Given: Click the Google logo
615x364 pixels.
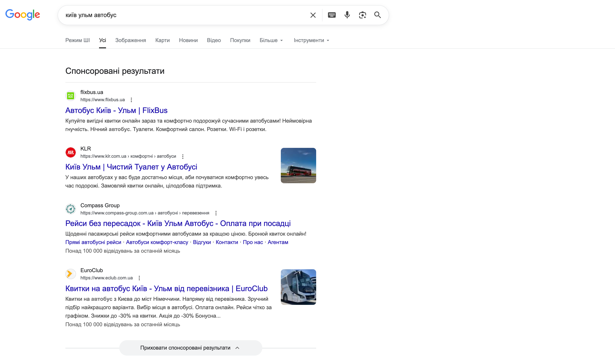Looking at the screenshot, I should [x=23, y=15].
